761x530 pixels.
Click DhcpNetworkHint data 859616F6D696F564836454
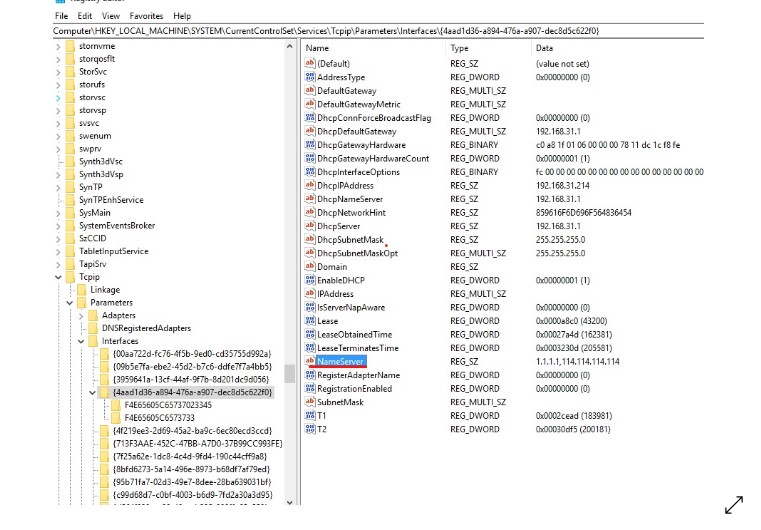(583, 213)
